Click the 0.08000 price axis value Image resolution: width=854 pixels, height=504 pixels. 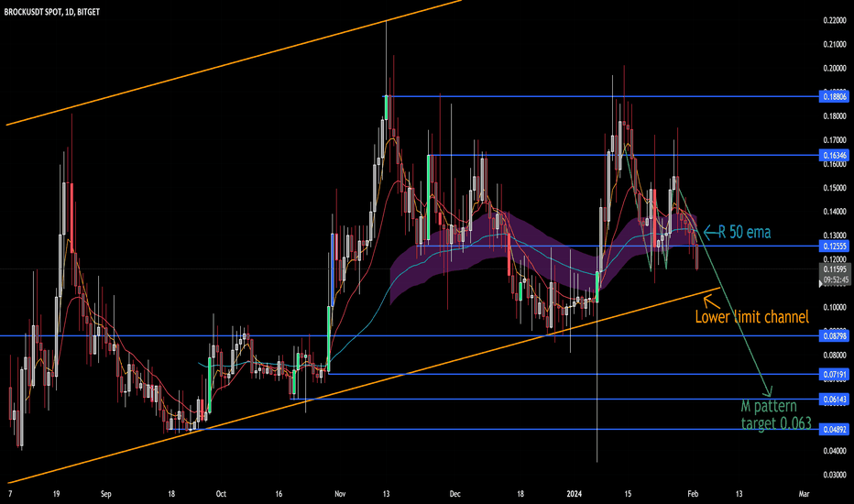click(x=835, y=356)
